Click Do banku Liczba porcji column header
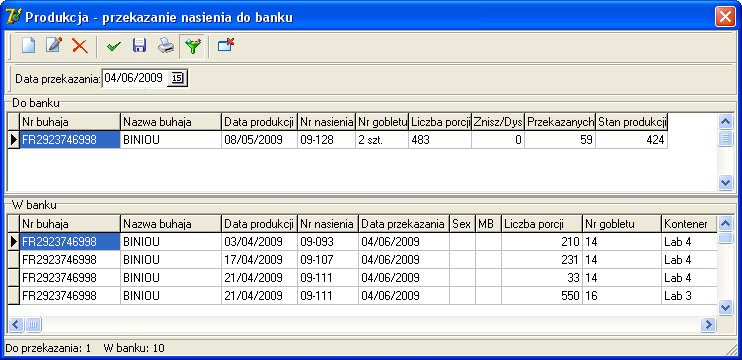The height and width of the screenshot is (360, 742). (x=440, y=122)
